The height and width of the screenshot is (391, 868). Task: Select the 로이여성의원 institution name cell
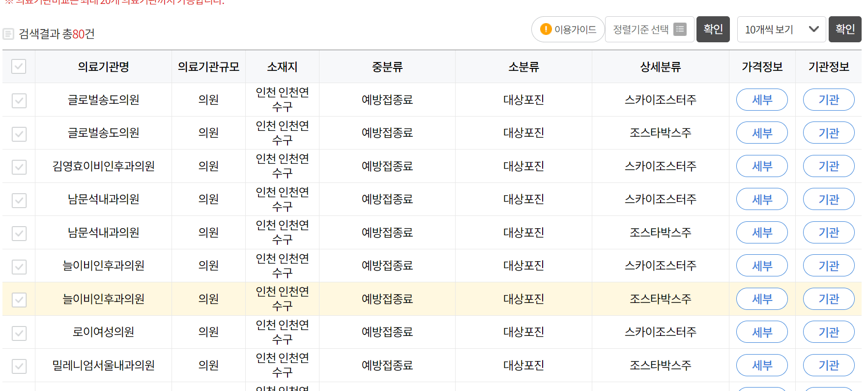click(x=103, y=332)
